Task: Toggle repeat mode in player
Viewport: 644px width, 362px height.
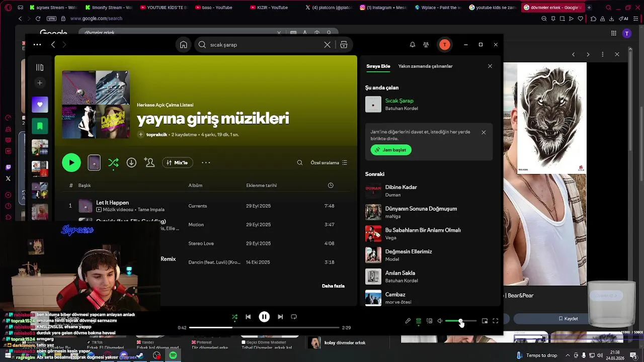Action: point(294,317)
